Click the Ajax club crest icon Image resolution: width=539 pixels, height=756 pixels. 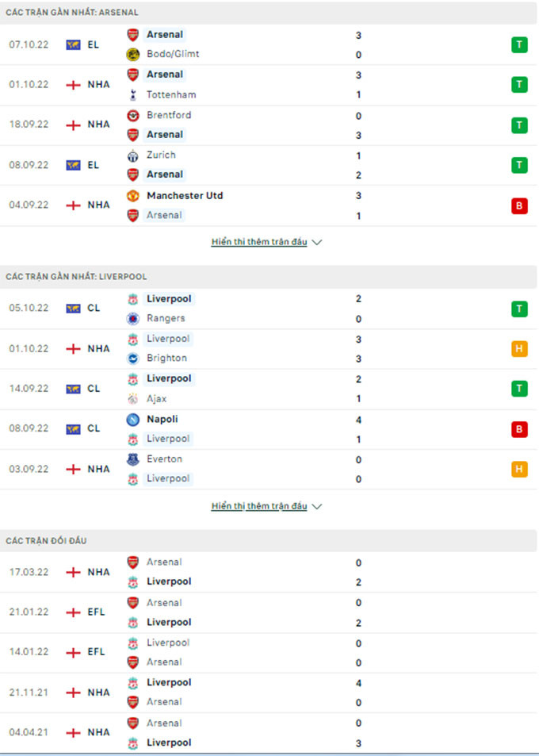pos(133,399)
